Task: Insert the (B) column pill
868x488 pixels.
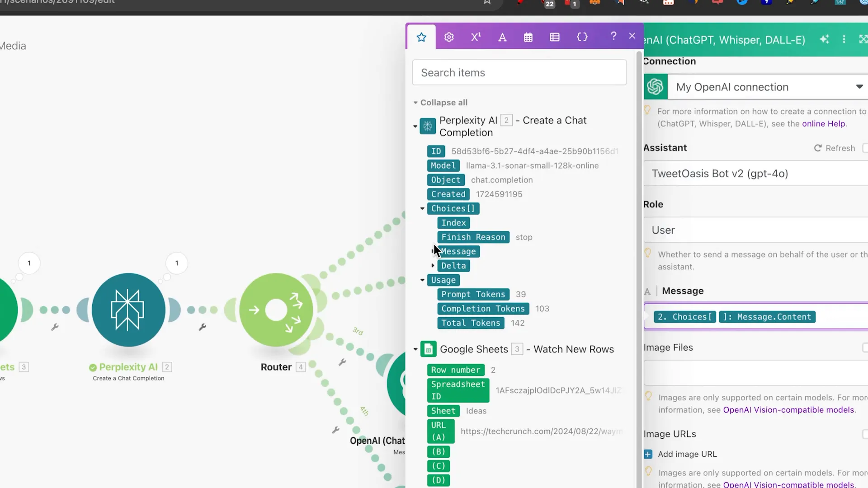Action: click(438, 451)
